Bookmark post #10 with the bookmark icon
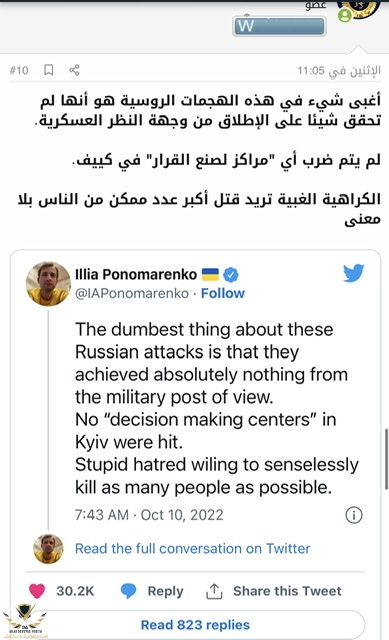389x640 pixels. tap(49, 70)
